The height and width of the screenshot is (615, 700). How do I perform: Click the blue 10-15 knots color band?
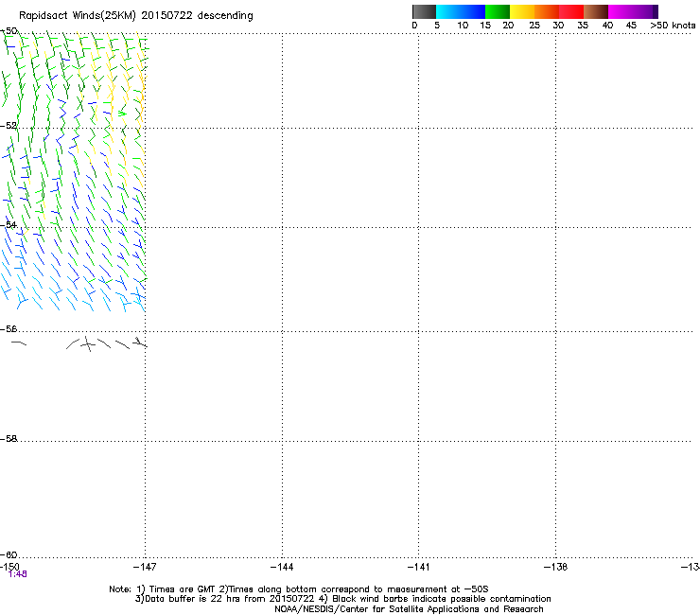473,11
